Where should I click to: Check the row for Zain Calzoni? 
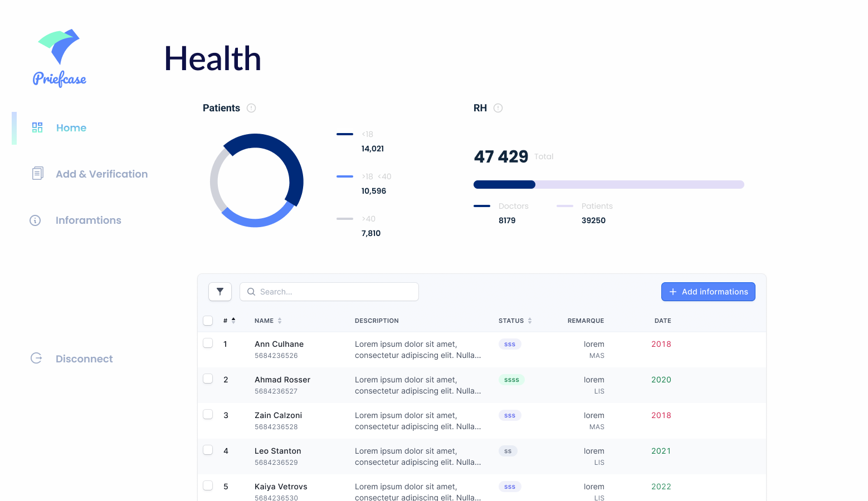point(208,414)
